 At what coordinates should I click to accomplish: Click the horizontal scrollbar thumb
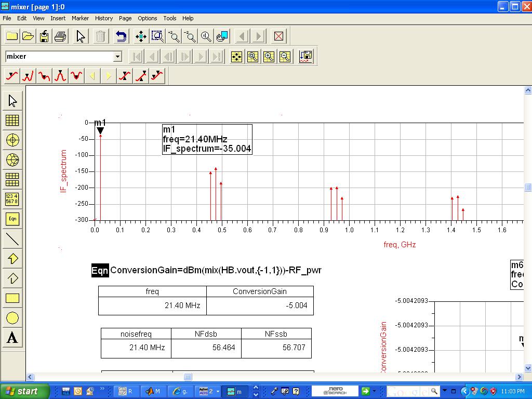[188, 377]
